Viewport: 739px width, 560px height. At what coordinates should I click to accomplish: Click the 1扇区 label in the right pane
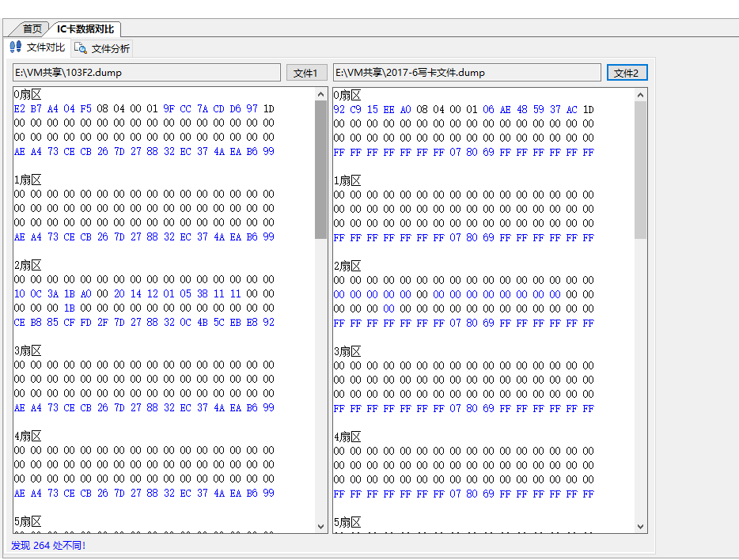(347, 181)
